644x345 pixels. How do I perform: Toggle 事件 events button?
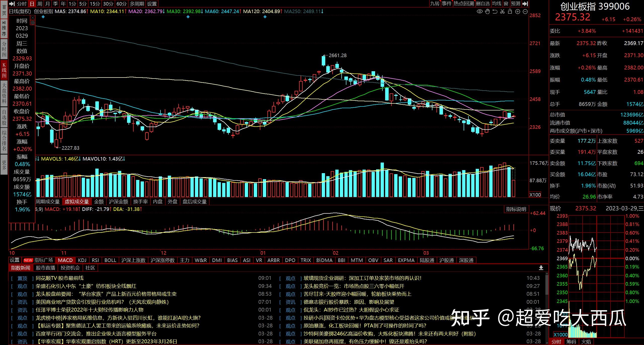pos(447,4)
